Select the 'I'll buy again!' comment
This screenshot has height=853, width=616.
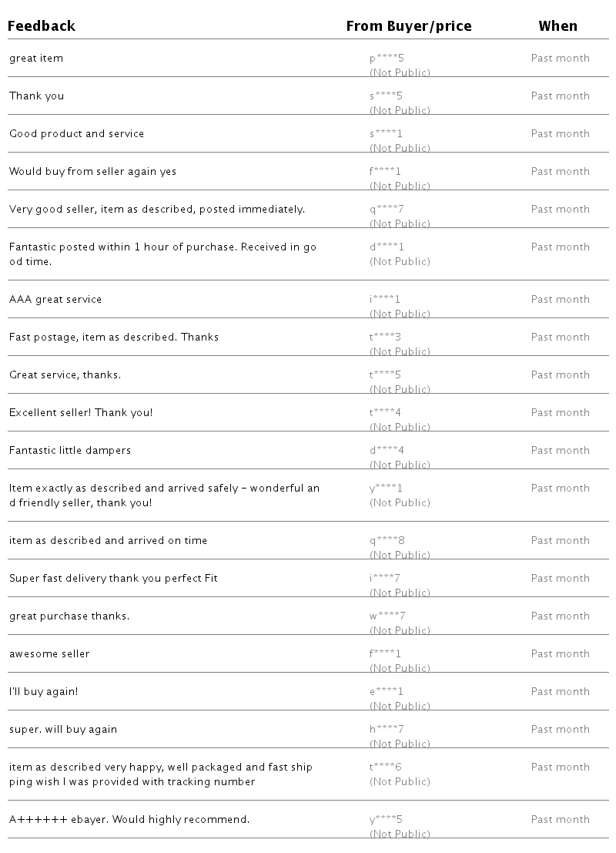pyautogui.click(x=43, y=691)
